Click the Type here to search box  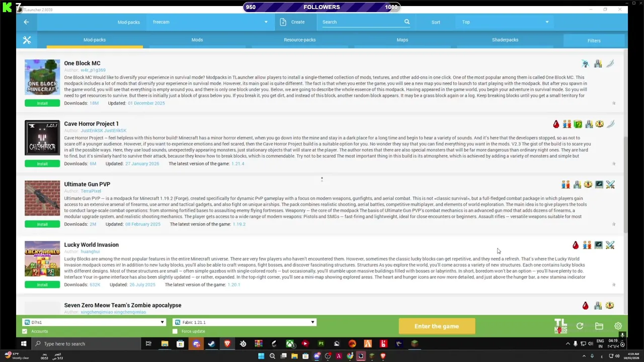(x=86, y=344)
